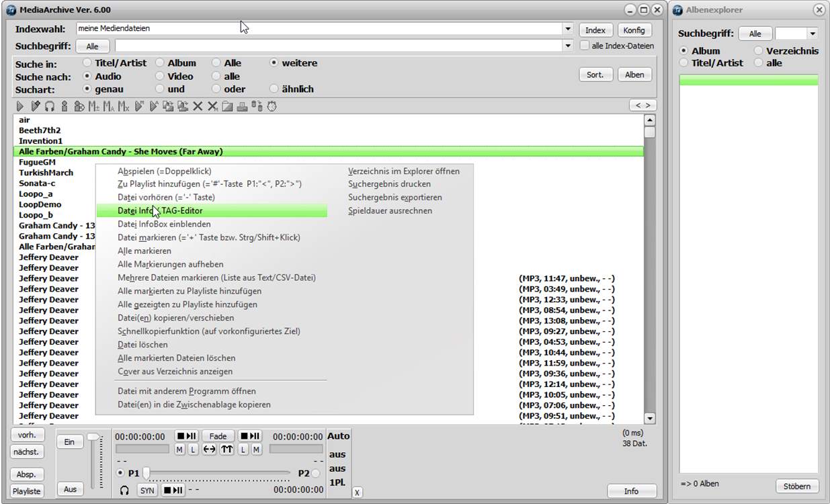The image size is (830, 504).
Task: Choose 'Spieldauer ausrechnen' from the context menu
Action: pos(390,211)
